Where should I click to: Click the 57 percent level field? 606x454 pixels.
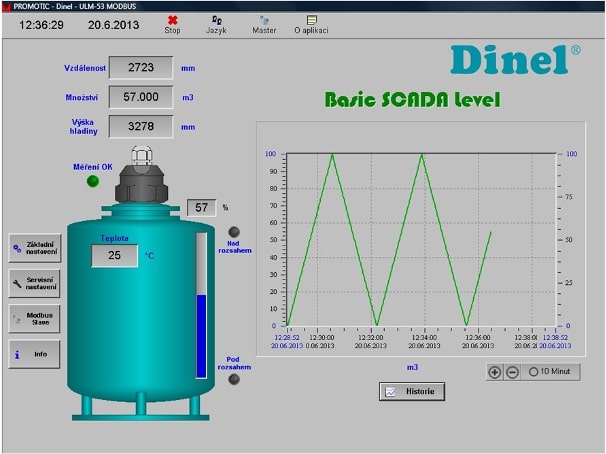(x=201, y=208)
